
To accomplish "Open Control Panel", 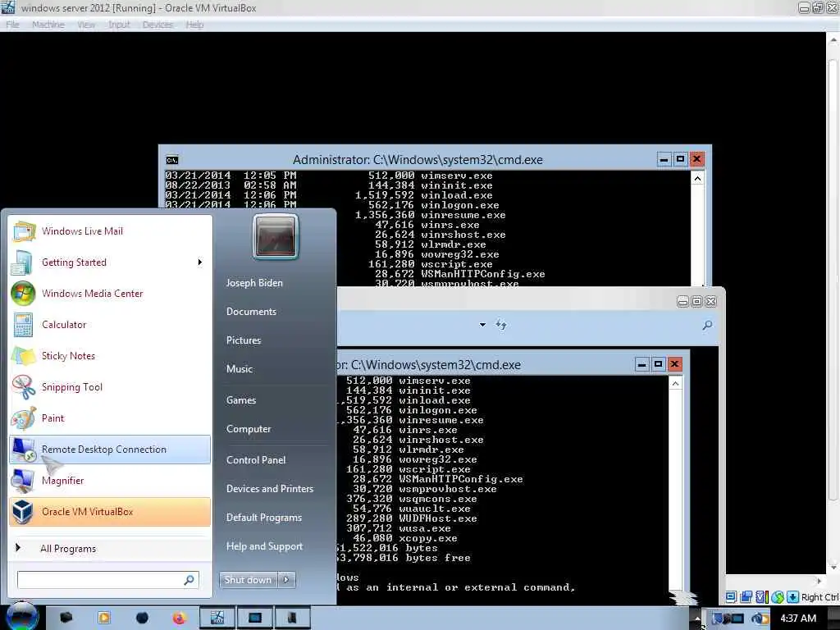I will tap(256, 459).
